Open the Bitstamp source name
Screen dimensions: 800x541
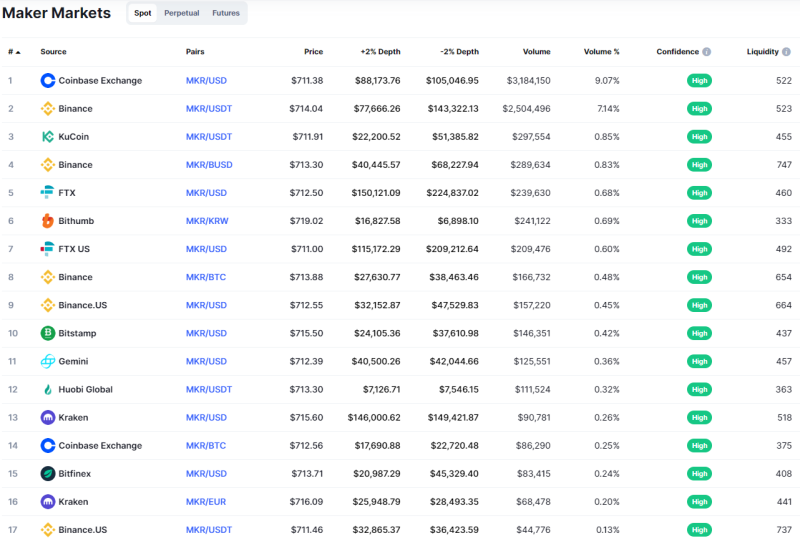[77, 333]
